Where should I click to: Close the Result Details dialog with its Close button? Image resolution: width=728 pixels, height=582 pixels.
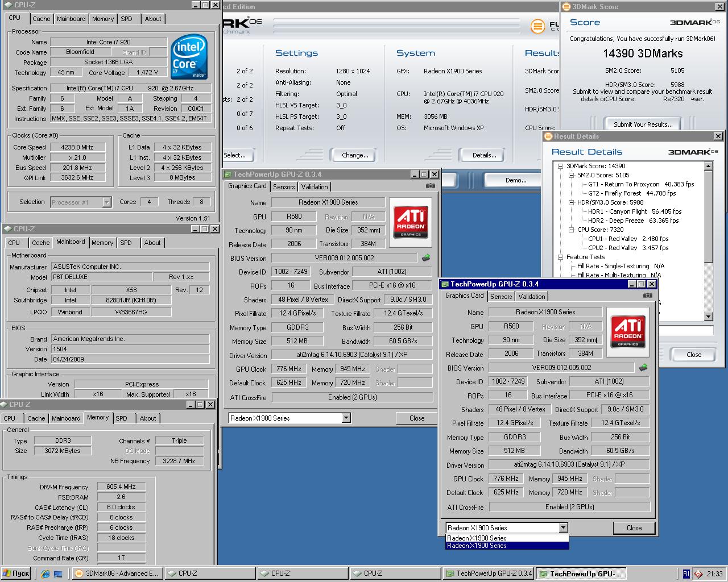tap(694, 354)
